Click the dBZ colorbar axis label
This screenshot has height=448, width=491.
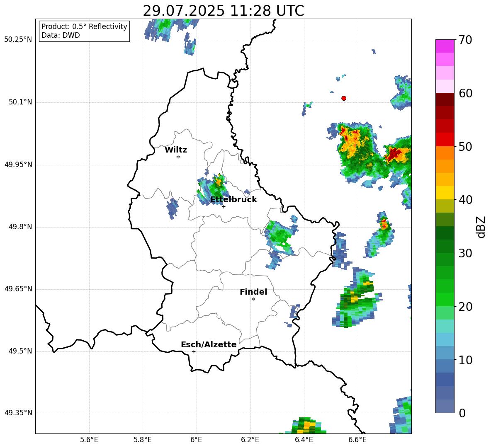[x=481, y=227]
